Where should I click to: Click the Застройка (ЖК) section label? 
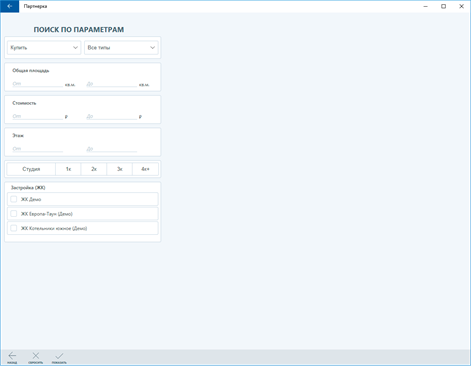(28, 188)
